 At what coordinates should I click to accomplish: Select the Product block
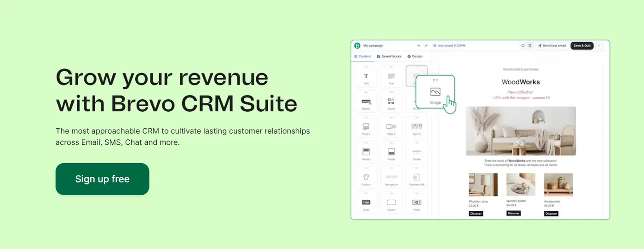click(366, 177)
